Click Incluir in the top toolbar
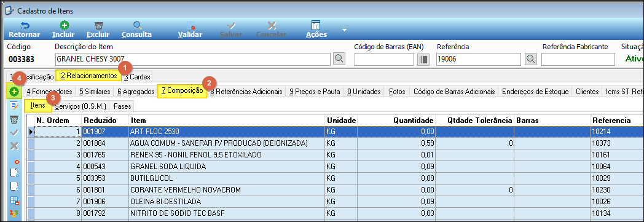Image resolution: width=644 pixels, height=222 pixels. click(63, 30)
